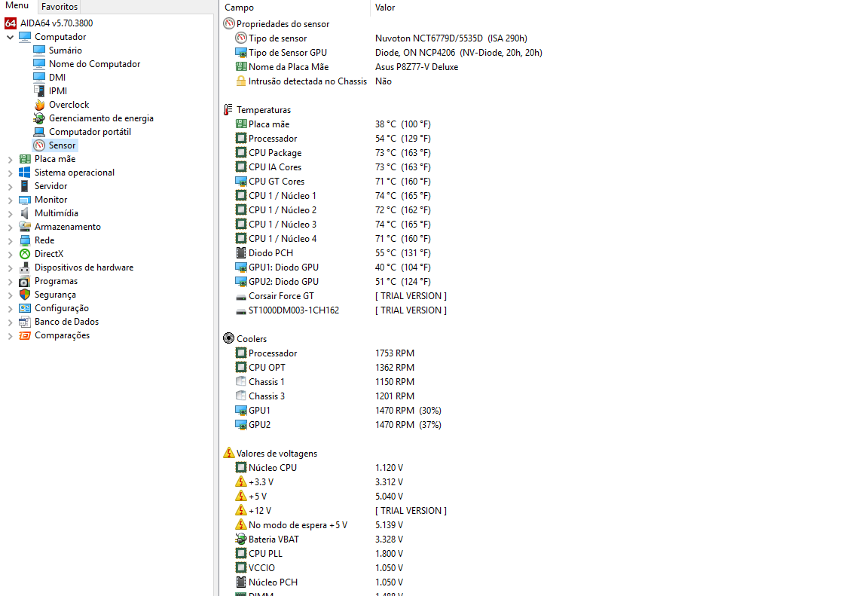Click the Temperaturas thermometer icon

tap(228, 109)
